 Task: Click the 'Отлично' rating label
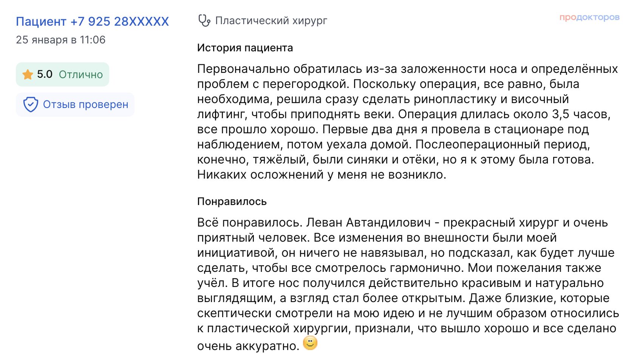tap(81, 74)
